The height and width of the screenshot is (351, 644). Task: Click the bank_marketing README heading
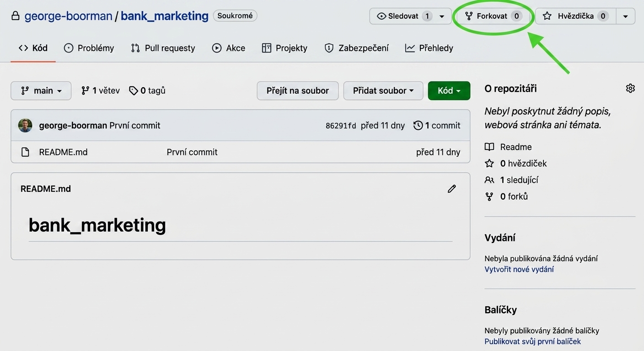point(97,225)
